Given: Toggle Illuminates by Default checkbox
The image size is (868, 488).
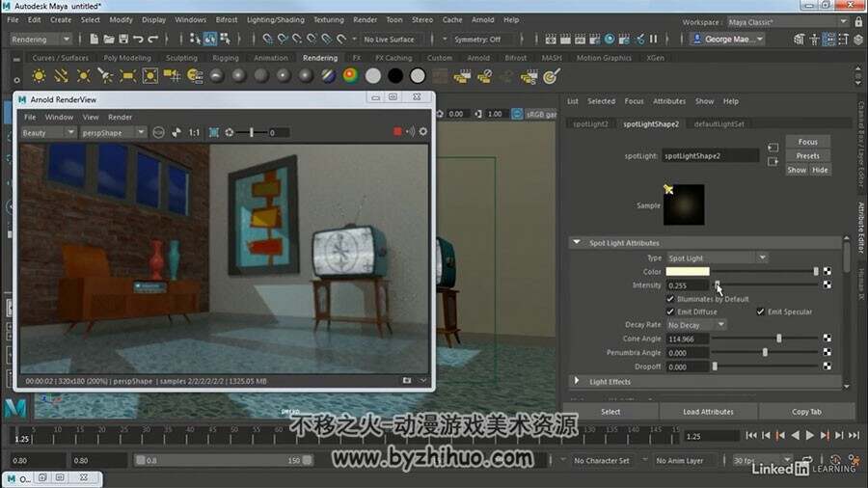Looking at the screenshot, I should click(x=670, y=299).
